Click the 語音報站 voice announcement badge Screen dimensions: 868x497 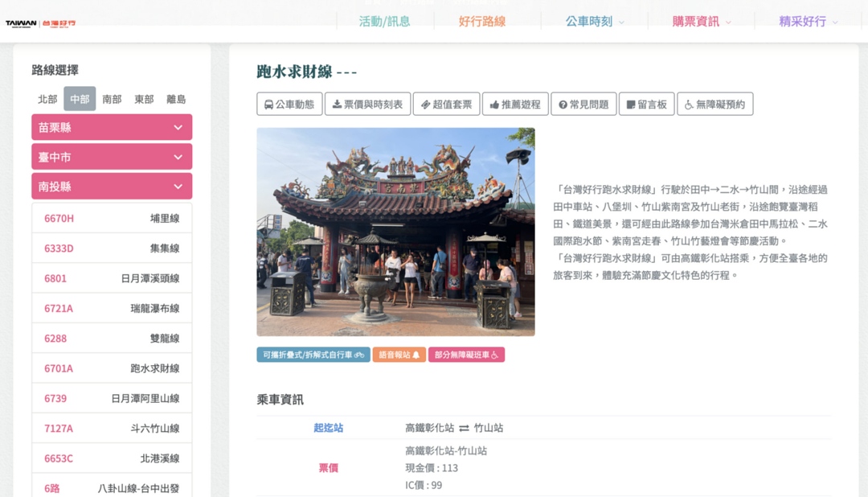[399, 355]
